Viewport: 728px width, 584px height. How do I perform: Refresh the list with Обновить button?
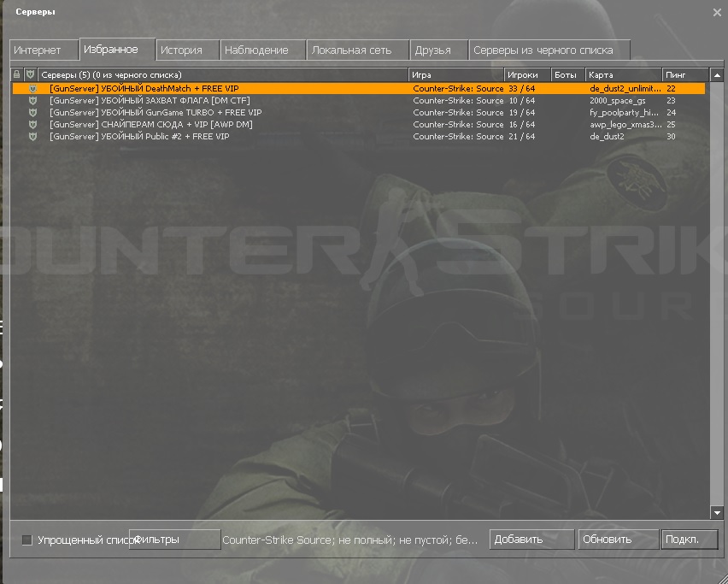[617, 540]
